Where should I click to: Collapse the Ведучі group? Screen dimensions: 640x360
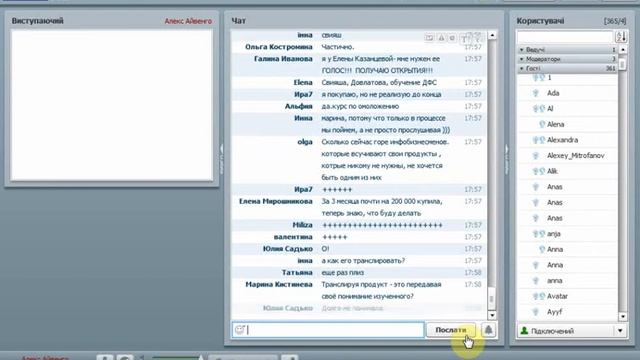pyautogui.click(x=521, y=49)
